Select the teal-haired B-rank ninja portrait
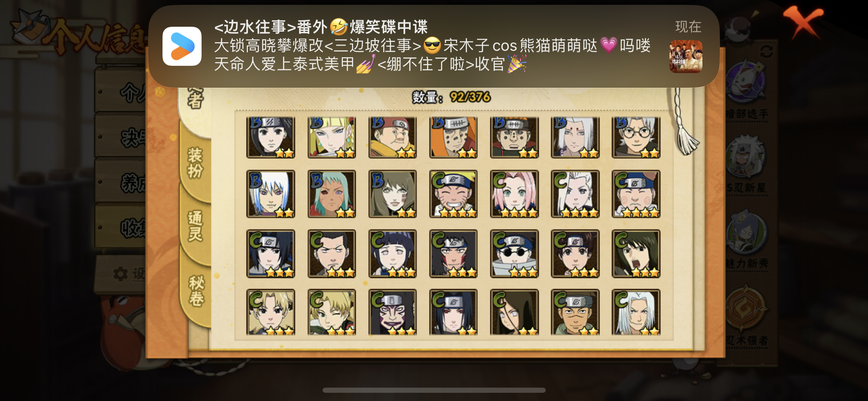The image size is (868, 401). click(x=331, y=194)
